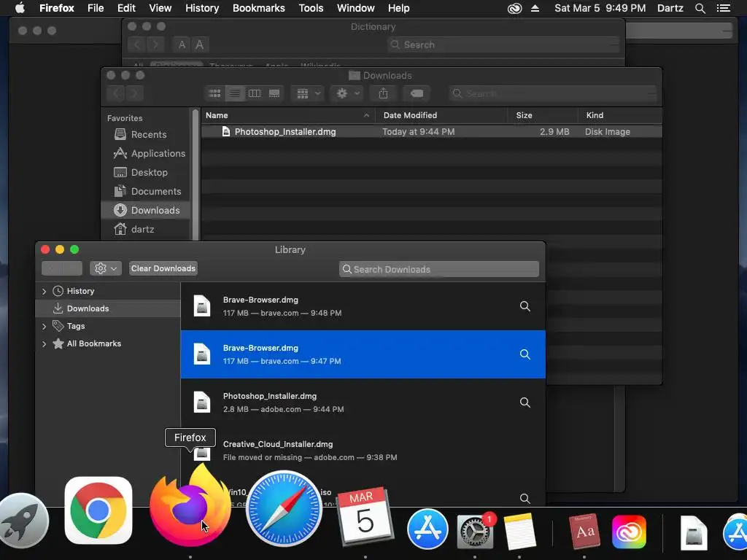Image resolution: width=747 pixels, height=560 pixels.
Task: Click the Size column header
Action: click(543, 115)
